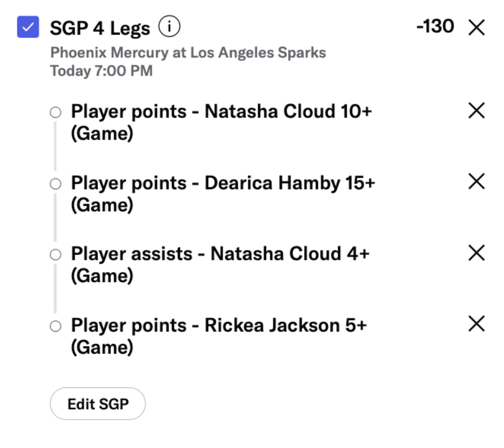Click Player points Natasha Cloud 10+ text
This screenshot has height=448, width=504.
(221, 122)
